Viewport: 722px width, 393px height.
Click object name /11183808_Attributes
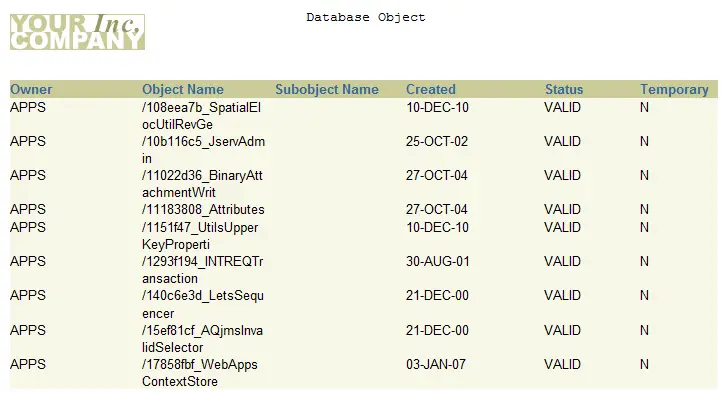pos(203,210)
